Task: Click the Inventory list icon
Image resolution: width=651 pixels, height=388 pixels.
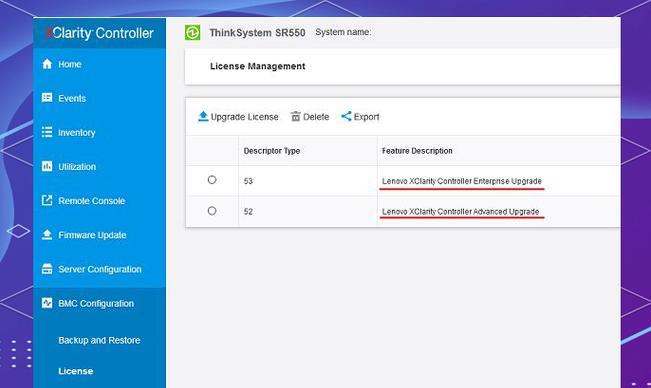Action: (x=47, y=132)
